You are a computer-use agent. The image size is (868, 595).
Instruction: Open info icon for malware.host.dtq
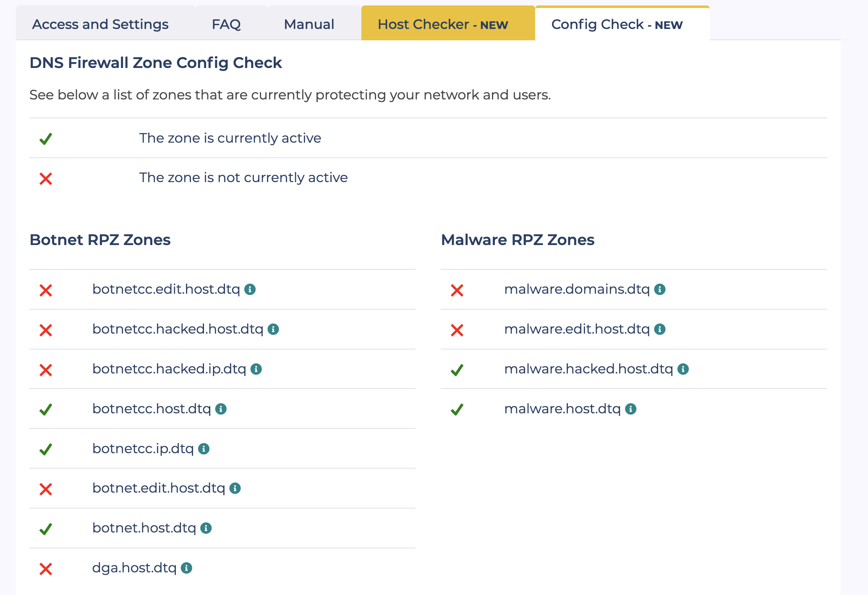tap(631, 409)
